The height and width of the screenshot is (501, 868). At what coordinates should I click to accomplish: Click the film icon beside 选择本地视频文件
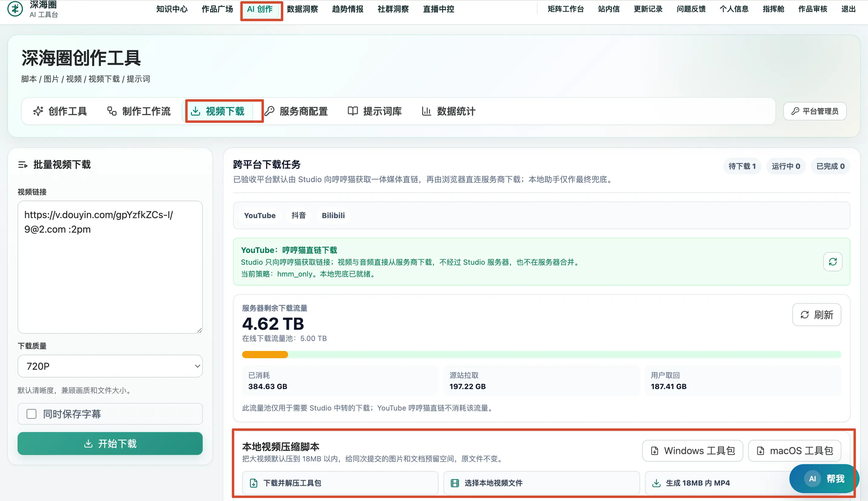click(455, 483)
